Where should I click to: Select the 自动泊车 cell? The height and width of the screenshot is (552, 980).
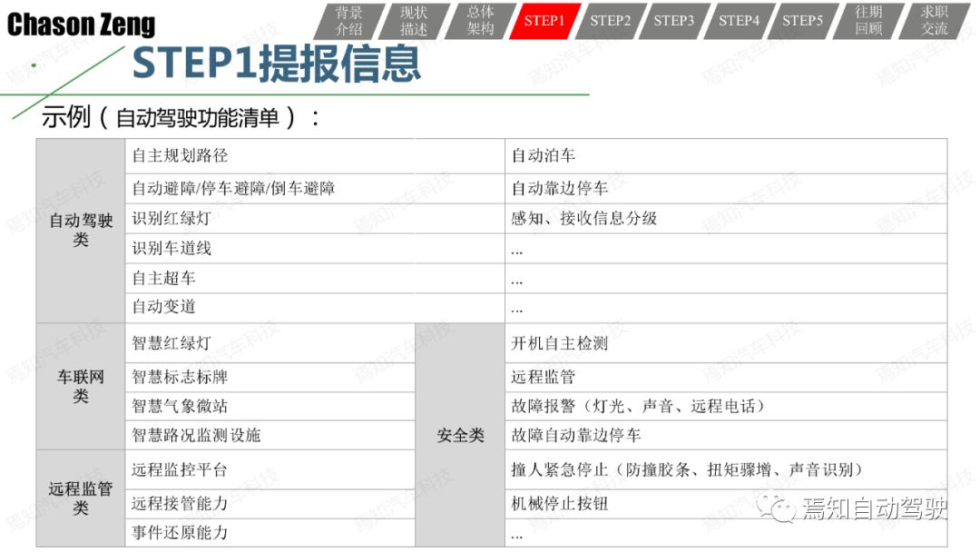(726, 156)
